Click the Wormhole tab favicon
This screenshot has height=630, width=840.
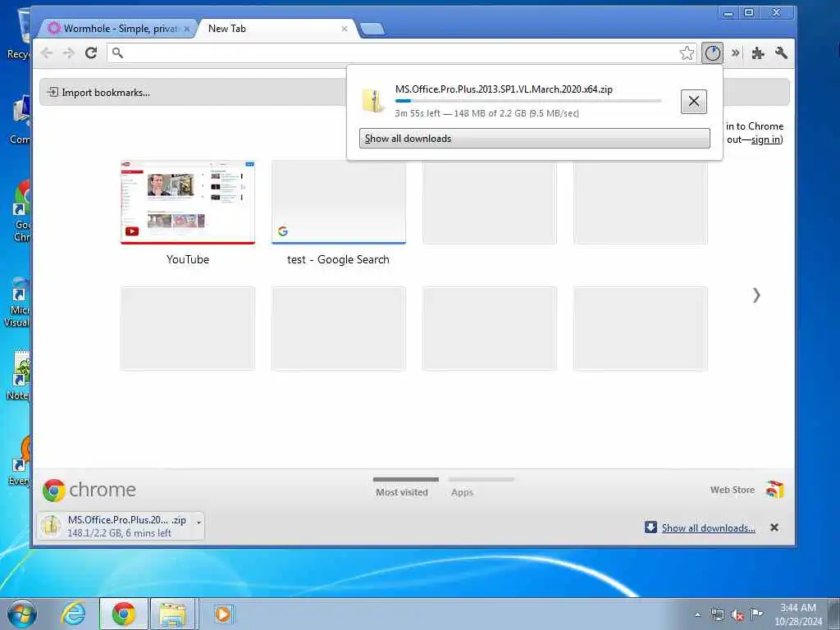(53, 28)
